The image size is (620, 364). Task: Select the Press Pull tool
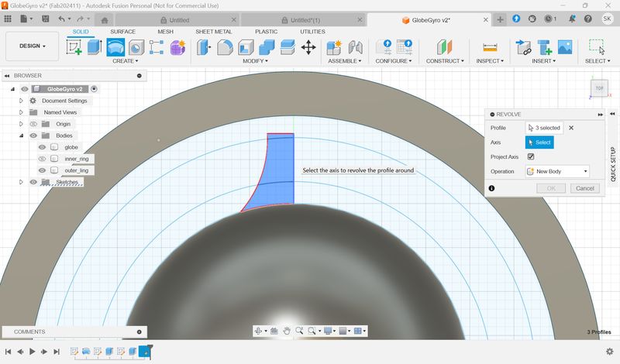[x=204, y=47]
